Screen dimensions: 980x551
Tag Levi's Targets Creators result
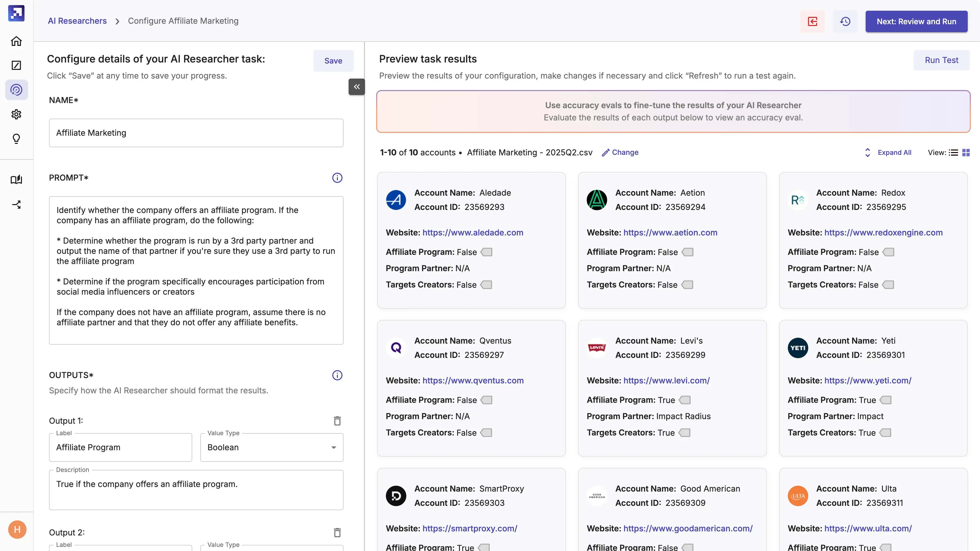(x=684, y=433)
